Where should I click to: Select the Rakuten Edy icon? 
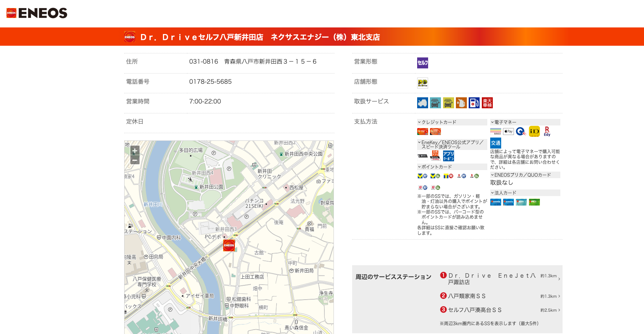pos(547,131)
